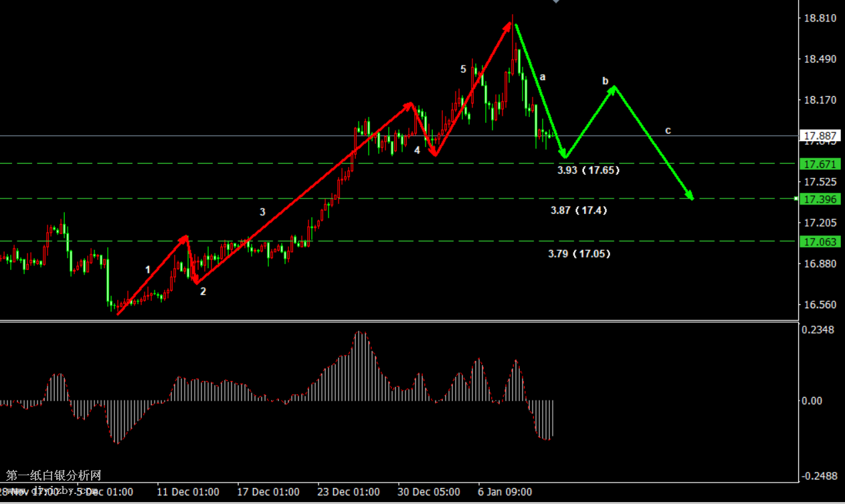The width and height of the screenshot is (845, 504).
Task: Click the chart shift triangle marker at top
Action: tap(555, 2)
